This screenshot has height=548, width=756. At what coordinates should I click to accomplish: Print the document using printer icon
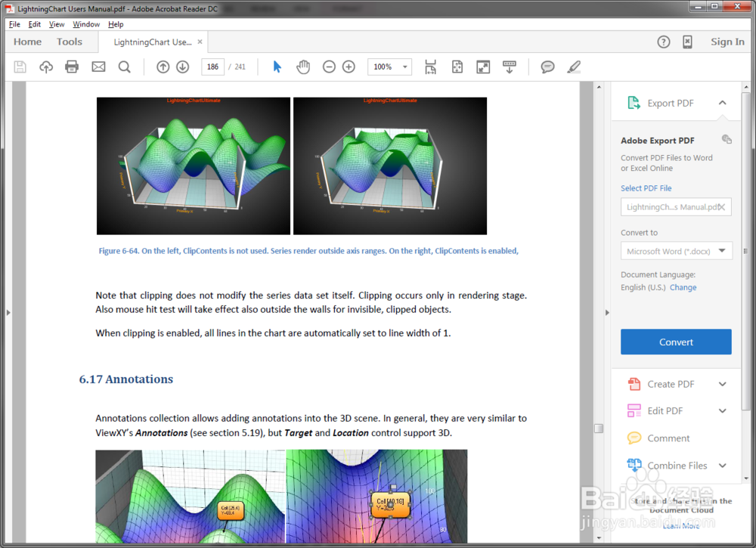72,67
